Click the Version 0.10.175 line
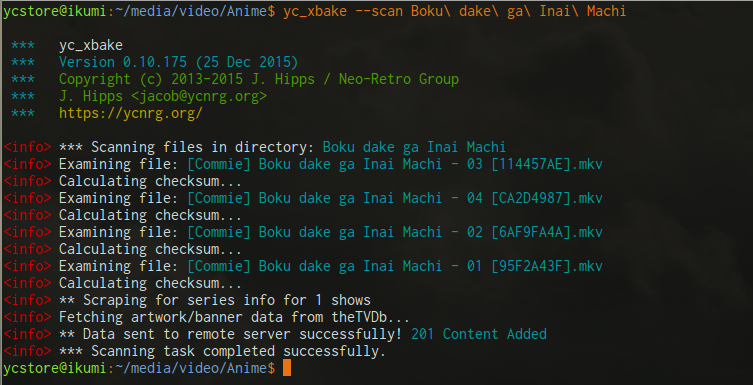753x385 pixels. [x=178, y=62]
